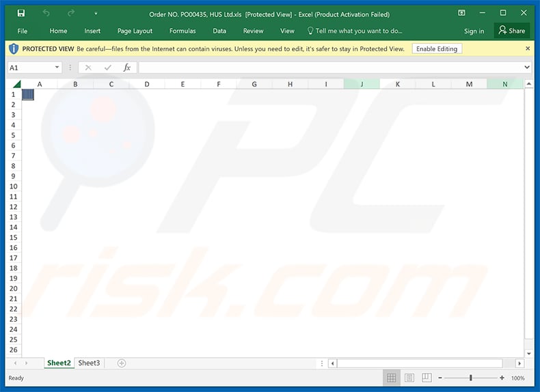Select column N header

[505, 84]
